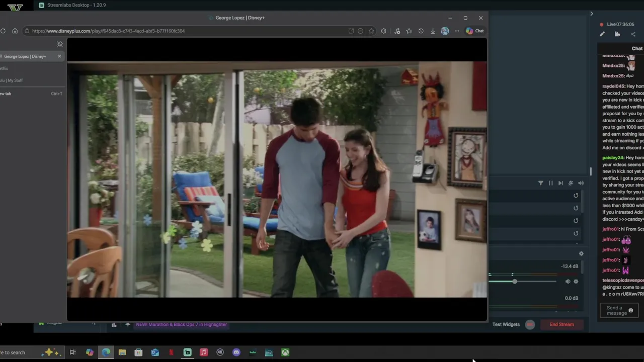Open the favorites list icon
Screen dimensions: 644x362
pos(409,31)
